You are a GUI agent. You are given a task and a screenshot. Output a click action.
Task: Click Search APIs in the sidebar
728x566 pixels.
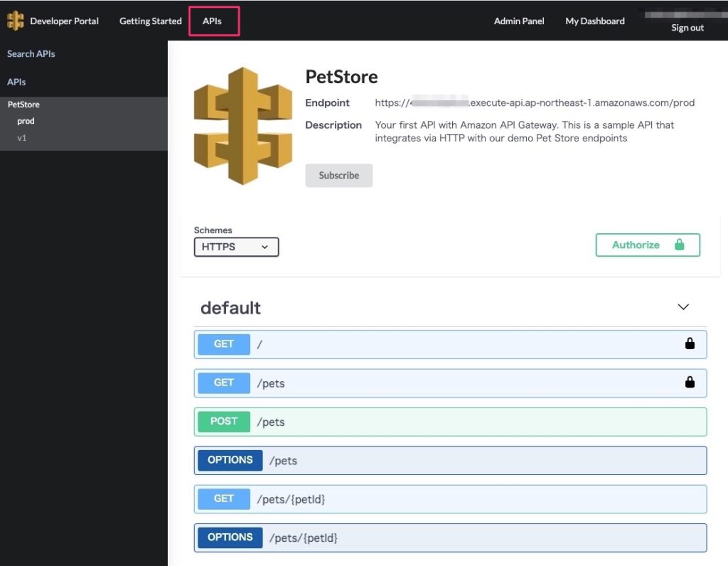tap(31, 54)
